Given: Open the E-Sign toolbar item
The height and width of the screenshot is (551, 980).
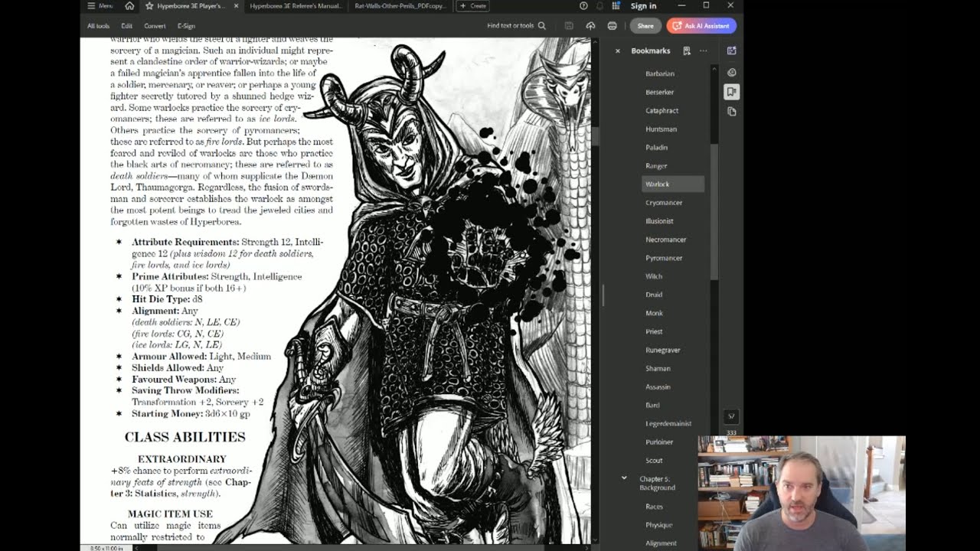Looking at the screenshot, I should [186, 26].
